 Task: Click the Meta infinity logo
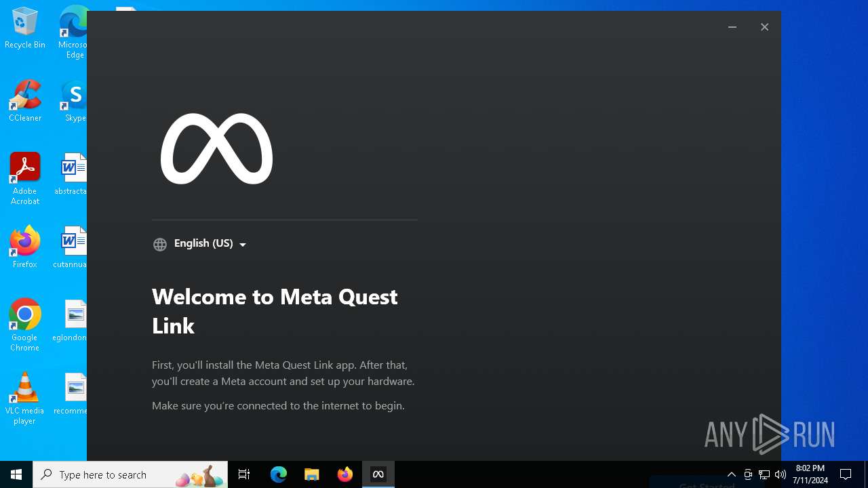coord(216,148)
